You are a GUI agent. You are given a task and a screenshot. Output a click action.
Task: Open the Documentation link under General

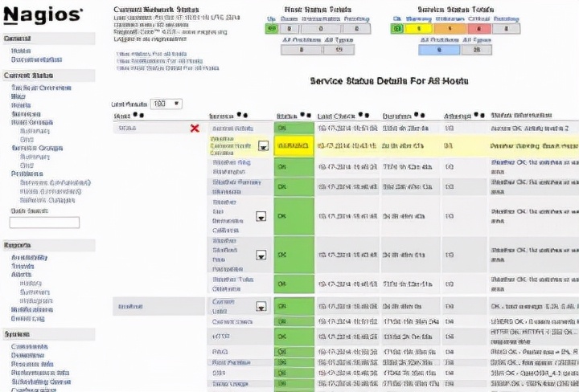pos(36,59)
